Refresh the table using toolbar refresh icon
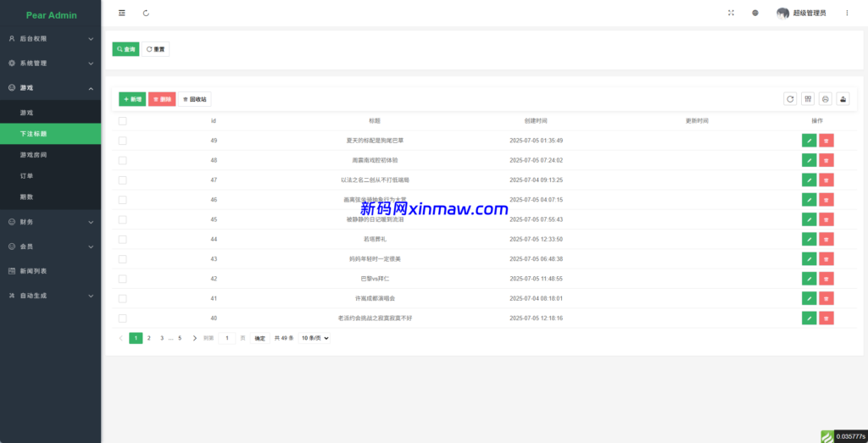The width and height of the screenshot is (868, 443). click(791, 99)
